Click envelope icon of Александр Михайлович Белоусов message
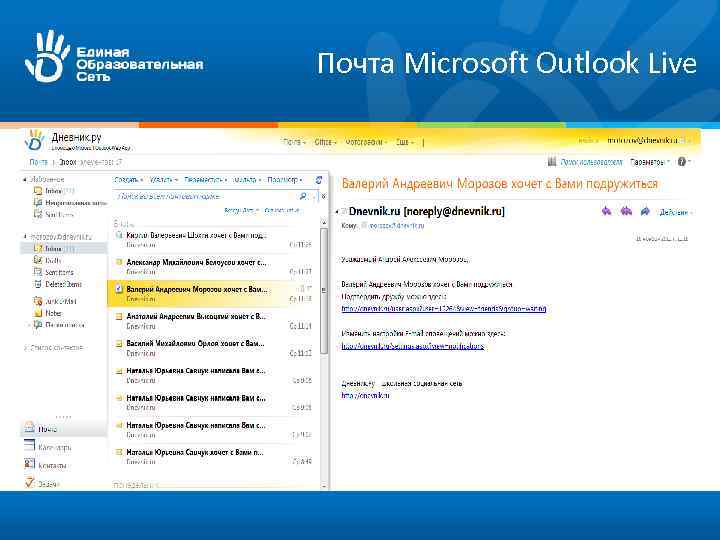Viewport: 720px width, 540px height. [x=119, y=262]
